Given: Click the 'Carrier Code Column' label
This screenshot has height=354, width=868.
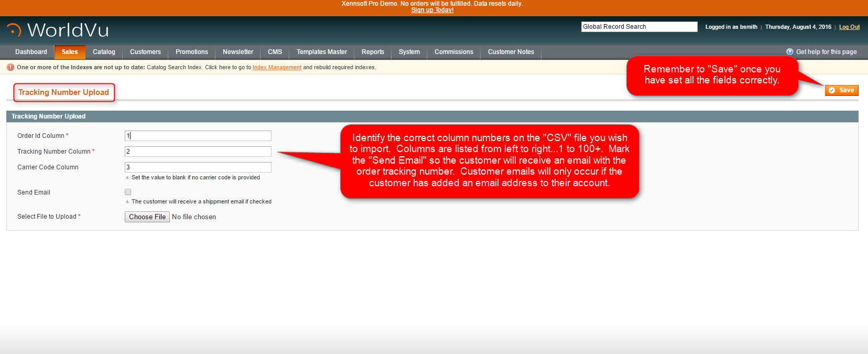Looking at the screenshot, I should [x=48, y=167].
